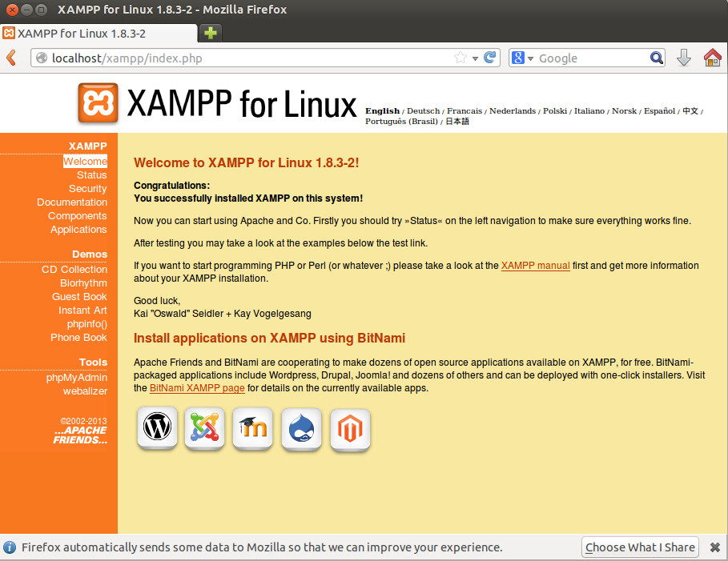Switch language to Francais
728x561 pixels.
pos(465,111)
